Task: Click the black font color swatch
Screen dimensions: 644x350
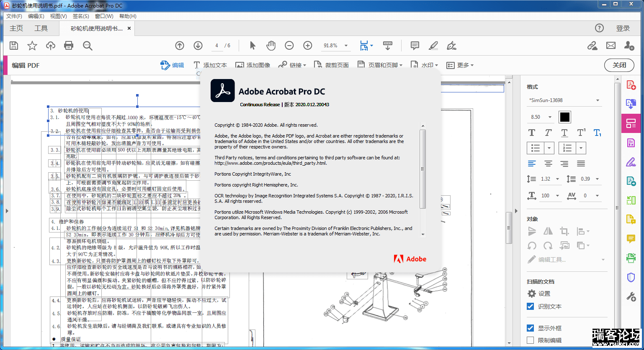Action: click(x=565, y=117)
